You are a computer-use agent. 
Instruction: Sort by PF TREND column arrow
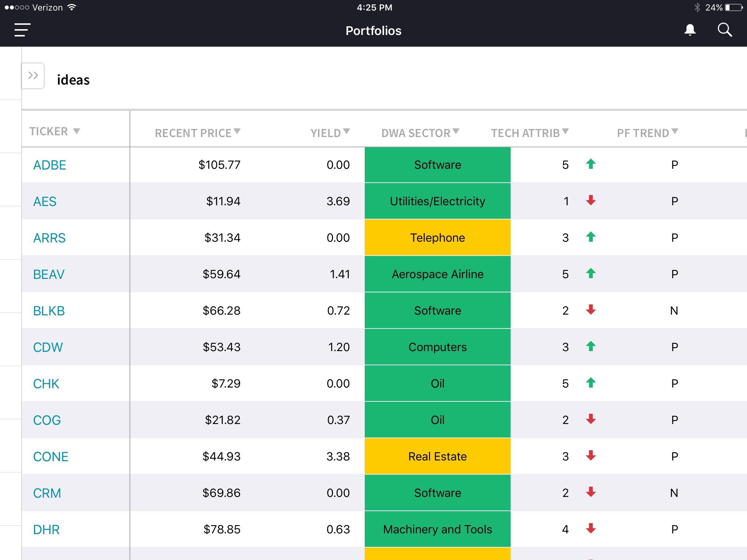675,131
